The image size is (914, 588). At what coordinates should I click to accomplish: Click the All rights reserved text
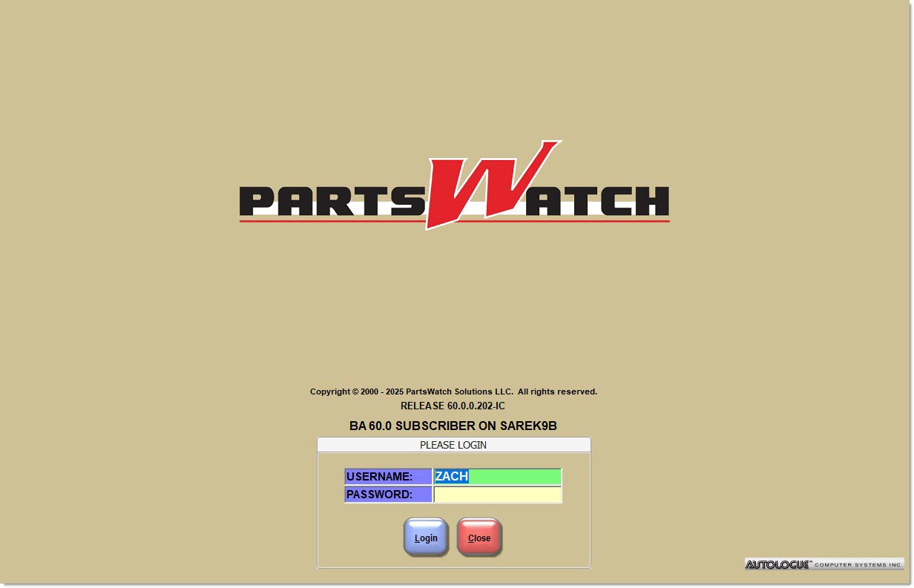[557, 392]
